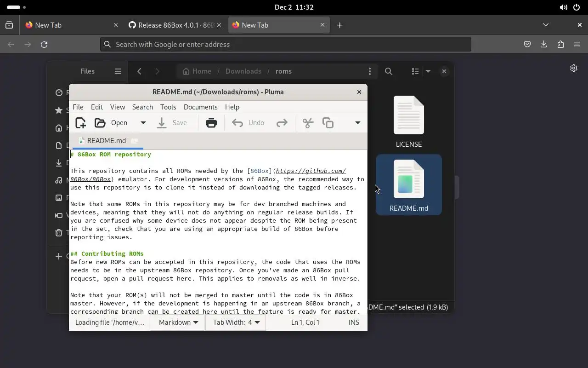Open the Tools menu
Image resolution: width=588 pixels, height=368 pixels.
(x=168, y=107)
